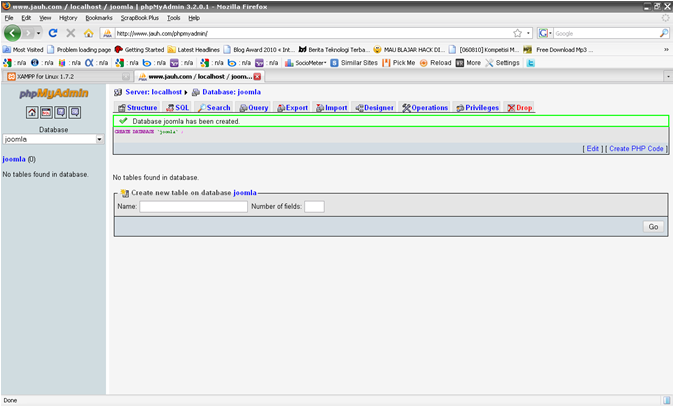Open the File menu

(9, 18)
